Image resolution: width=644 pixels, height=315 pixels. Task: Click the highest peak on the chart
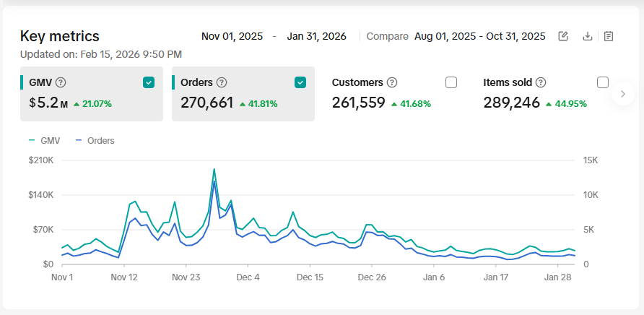coord(214,170)
